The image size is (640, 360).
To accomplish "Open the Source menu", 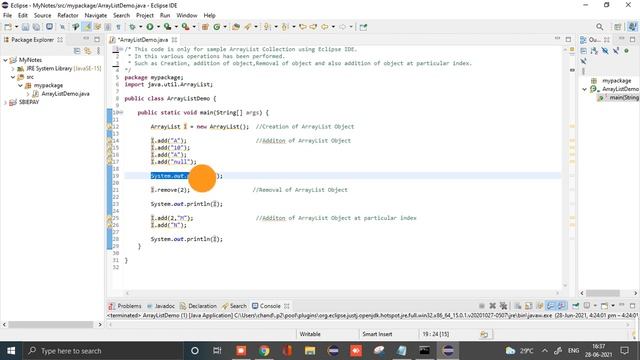I will pyautogui.click(x=42, y=16).
